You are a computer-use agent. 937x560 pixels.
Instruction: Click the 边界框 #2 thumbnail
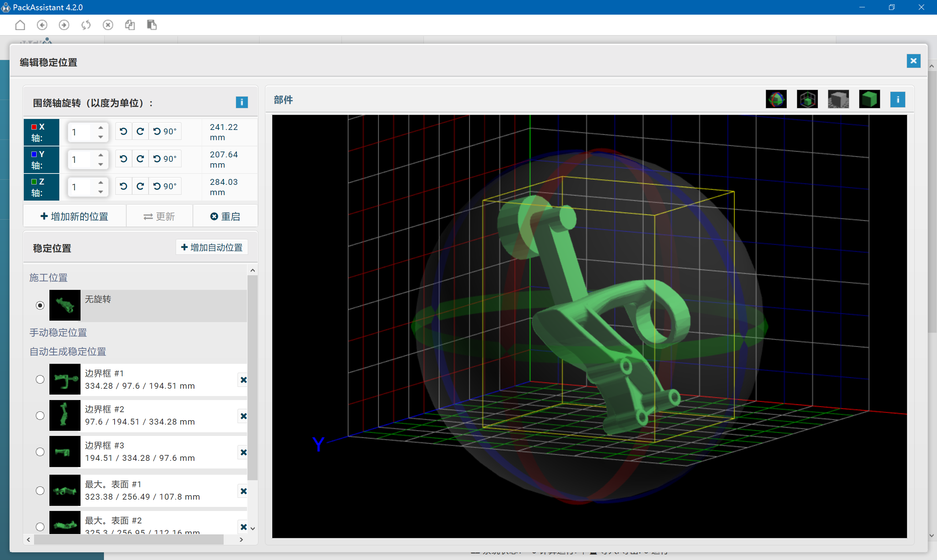pos(65,415)
